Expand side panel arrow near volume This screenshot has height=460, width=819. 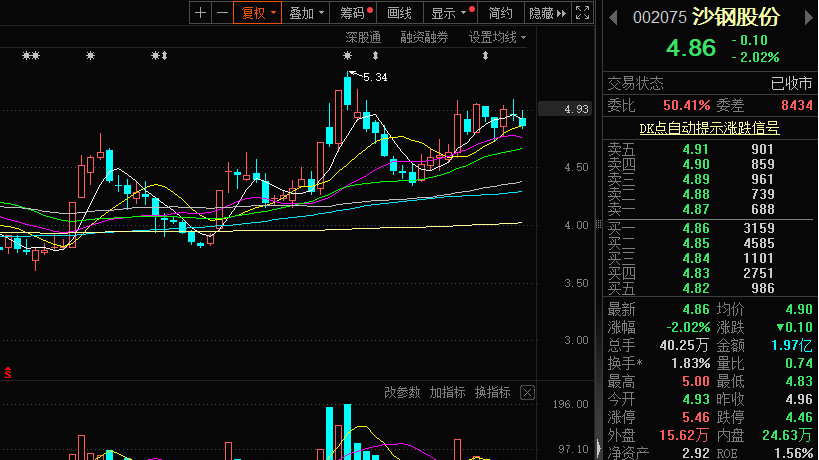coord(599,448)
